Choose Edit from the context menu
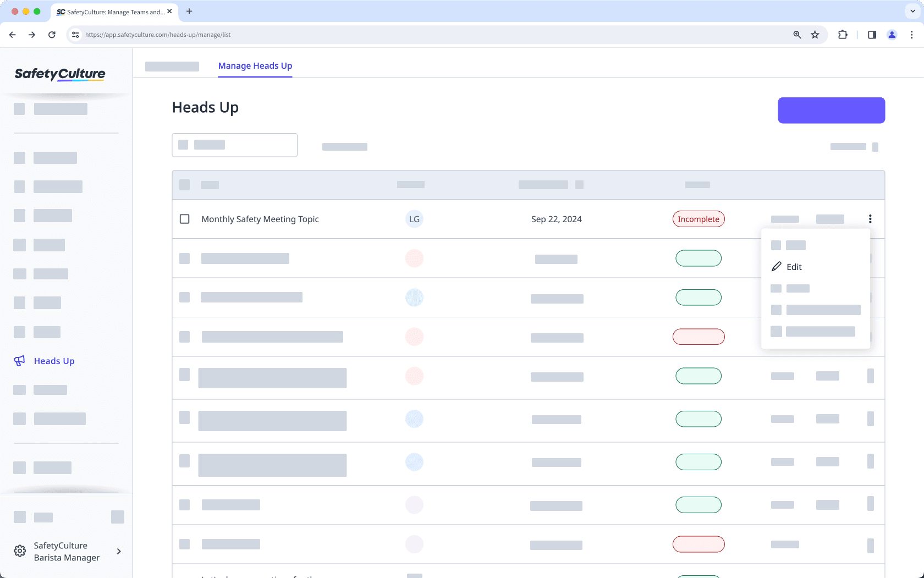The image size is (924, 578). (794, 267)
